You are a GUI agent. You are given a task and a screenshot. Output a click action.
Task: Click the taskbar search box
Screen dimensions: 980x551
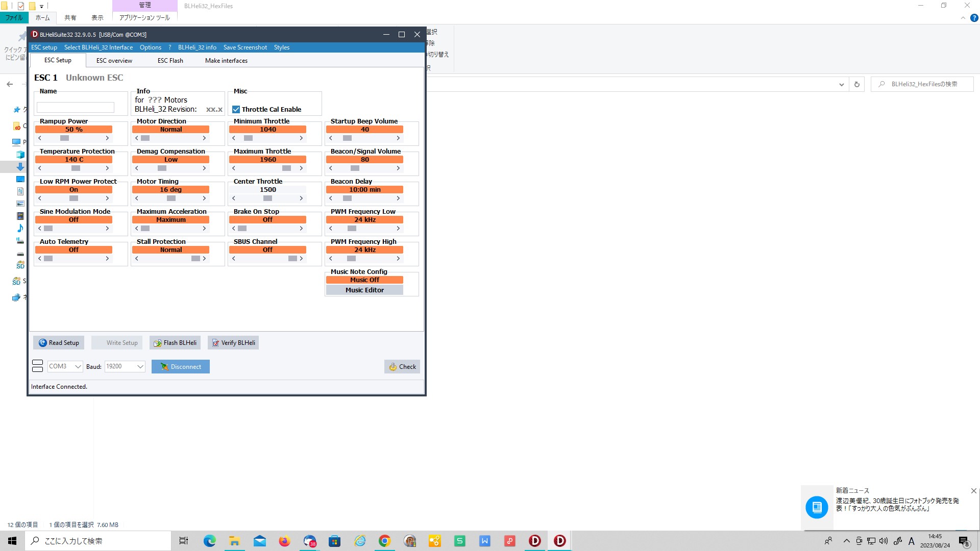[x=98, y=541]
